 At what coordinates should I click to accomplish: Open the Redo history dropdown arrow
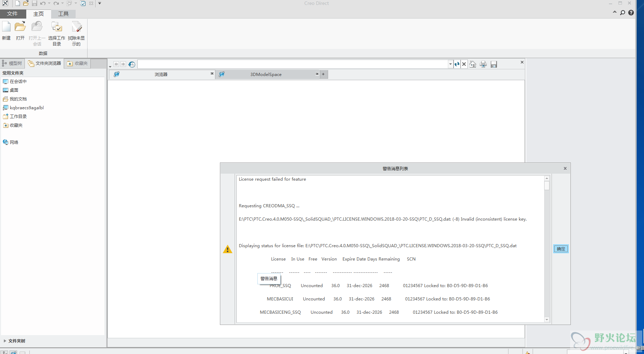click(62, 4)
